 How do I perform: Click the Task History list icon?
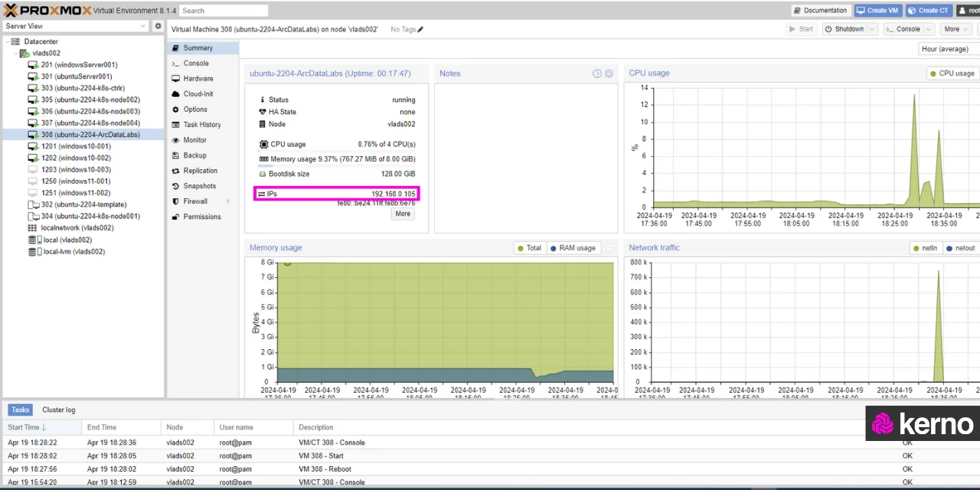(176, 125)
